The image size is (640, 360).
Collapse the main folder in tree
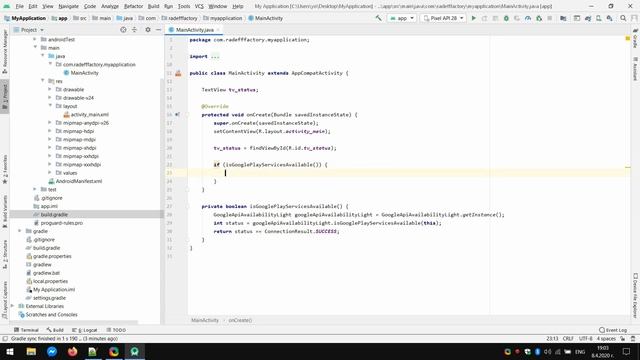(x=35, y=47)
